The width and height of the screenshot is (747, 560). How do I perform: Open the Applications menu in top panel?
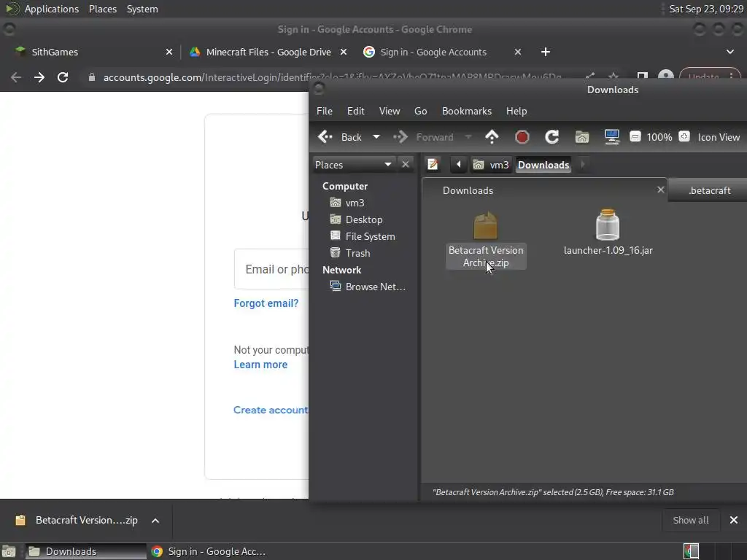coord(42,9)
